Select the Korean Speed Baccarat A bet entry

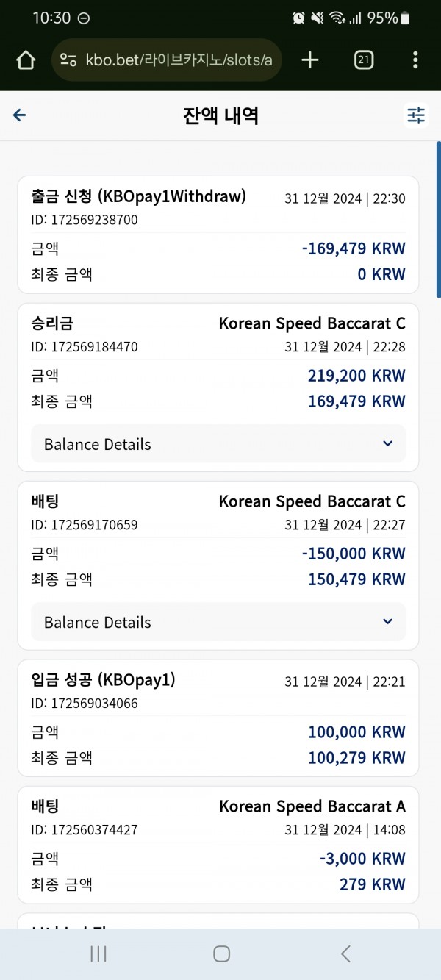click(x=218, y=845)
